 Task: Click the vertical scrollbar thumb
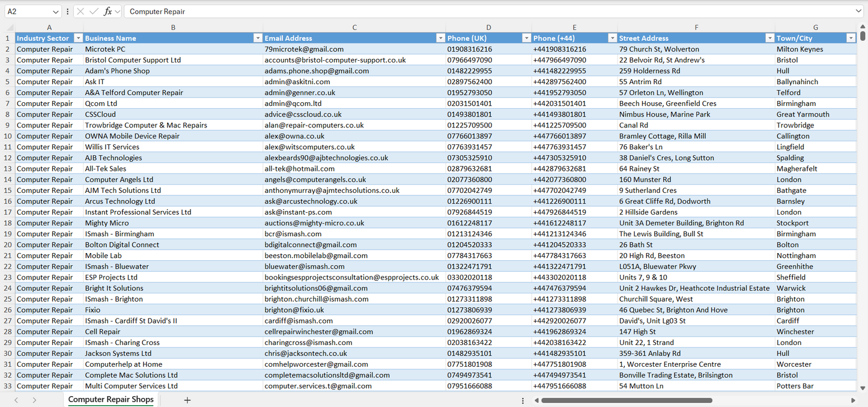coord(863,36)
